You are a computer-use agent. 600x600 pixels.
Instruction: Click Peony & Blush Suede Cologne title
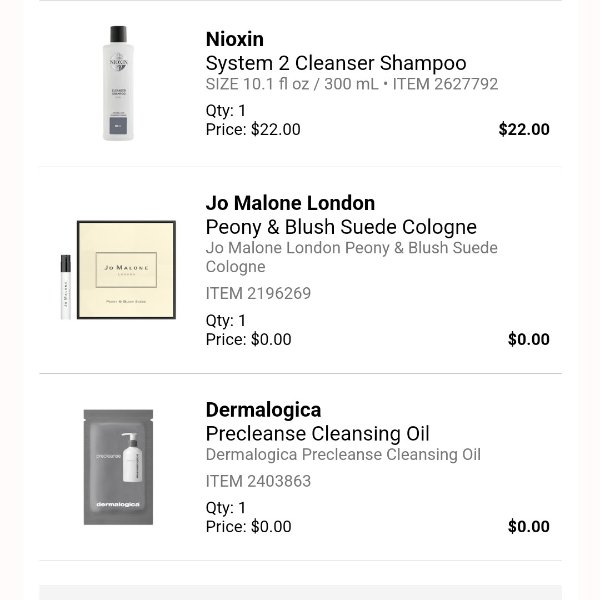tap(341, 228)
